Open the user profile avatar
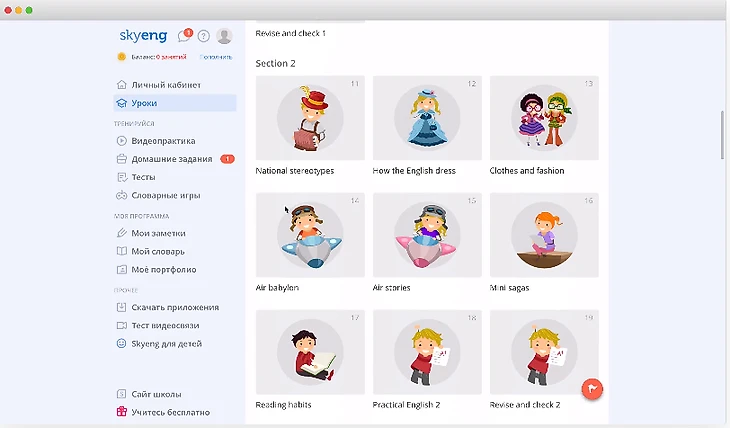This screenshot has width=730, height=428. tap(224, 35)
